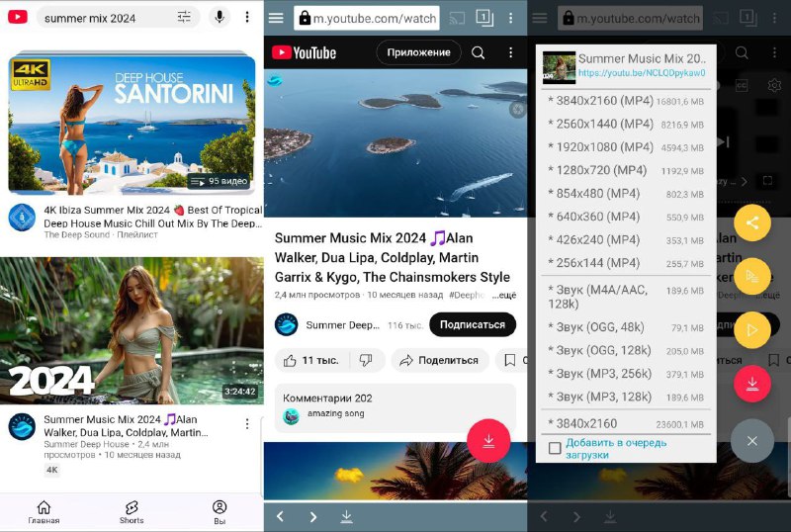The width and height of the screenshot is (791, 532).
Task: Tap yellow play floating button
Action: click(x=752, y=330)
